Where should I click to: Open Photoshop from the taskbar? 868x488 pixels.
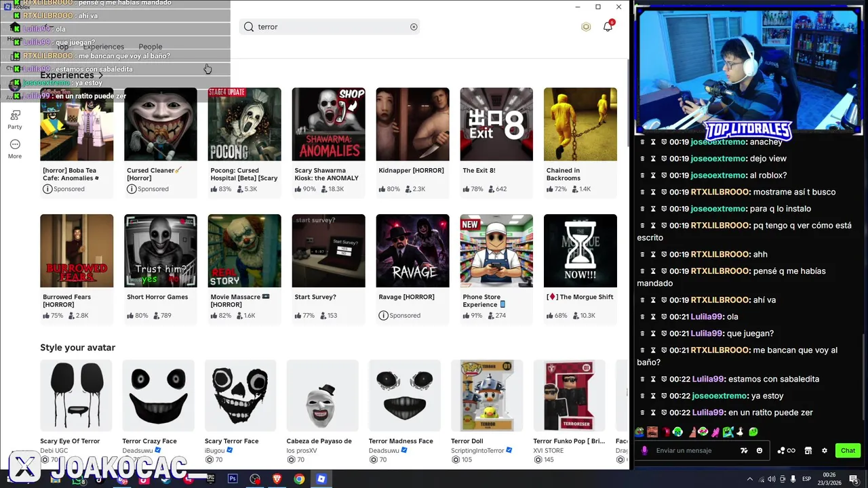pos(233,479)
